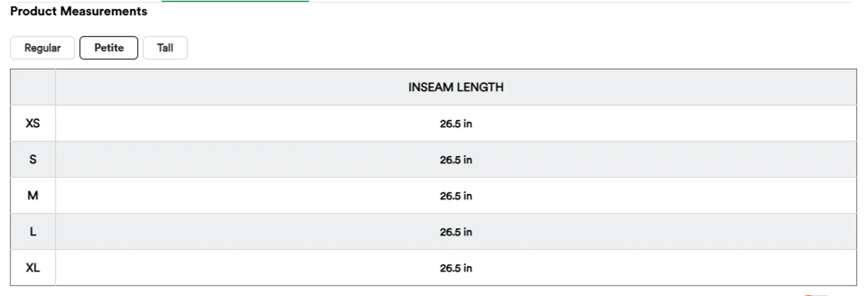
Task: Click the 26.5 in value for L
Action: (x=456, y=232)
